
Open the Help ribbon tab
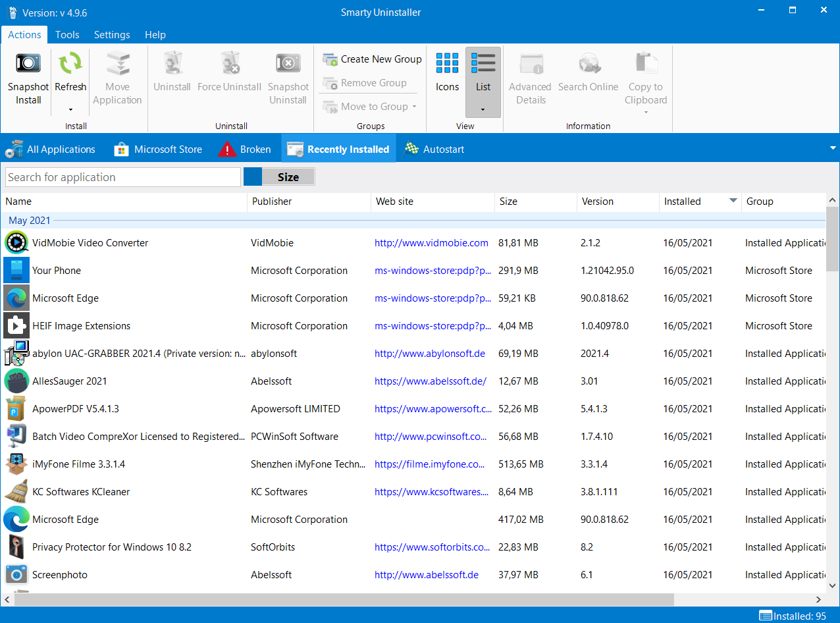(x=155, y=35)
